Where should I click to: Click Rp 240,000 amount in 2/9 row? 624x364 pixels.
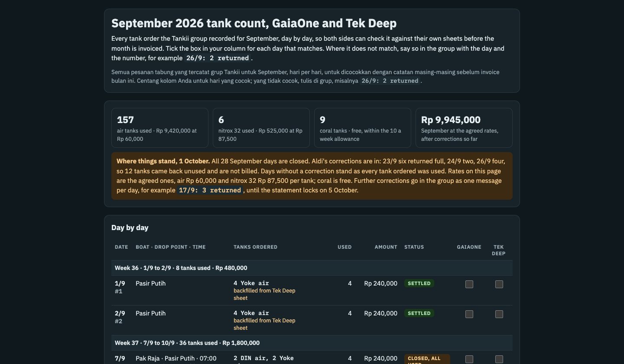pos(380,313)
